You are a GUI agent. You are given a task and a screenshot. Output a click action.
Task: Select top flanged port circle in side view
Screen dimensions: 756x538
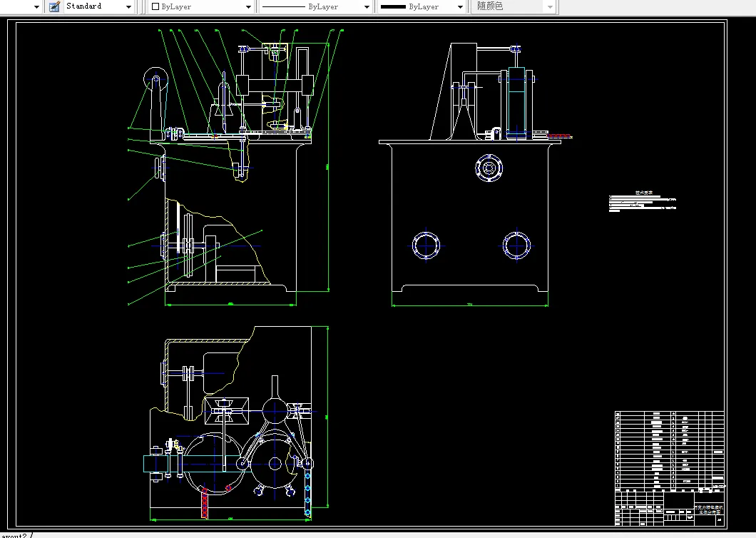[489, 168]
